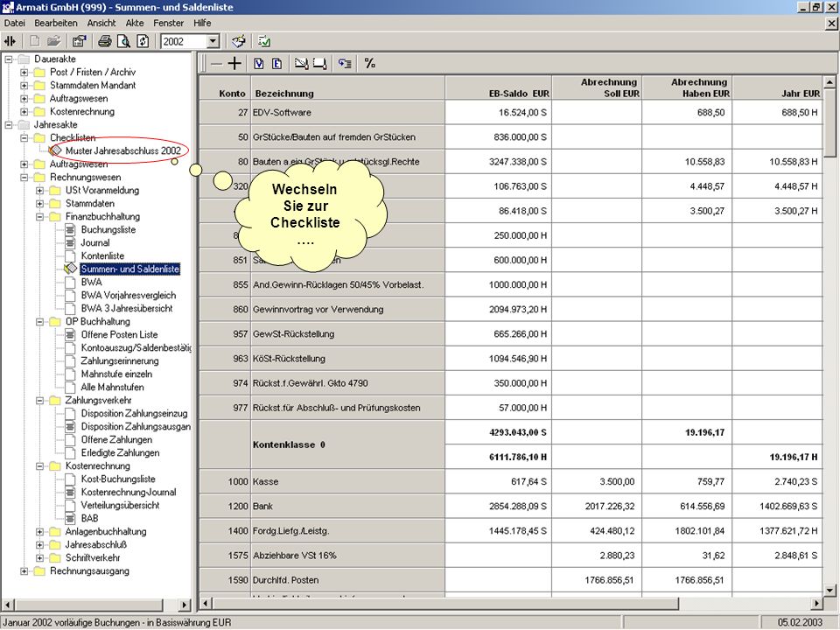This screenshot has width=840, height=630.
Task: Click the 1200 Bank row
Action: click(510, 507)
